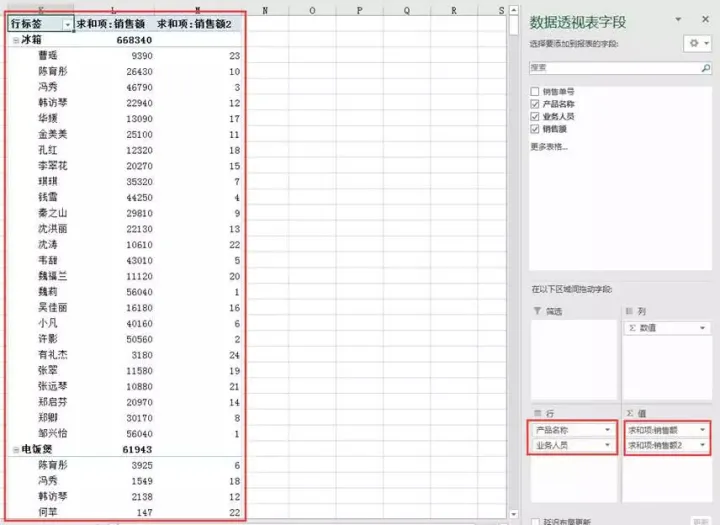Select the sales value 1549 cell
The width and height of the screenshot is (720, 525).
click(x=142, y=481)
